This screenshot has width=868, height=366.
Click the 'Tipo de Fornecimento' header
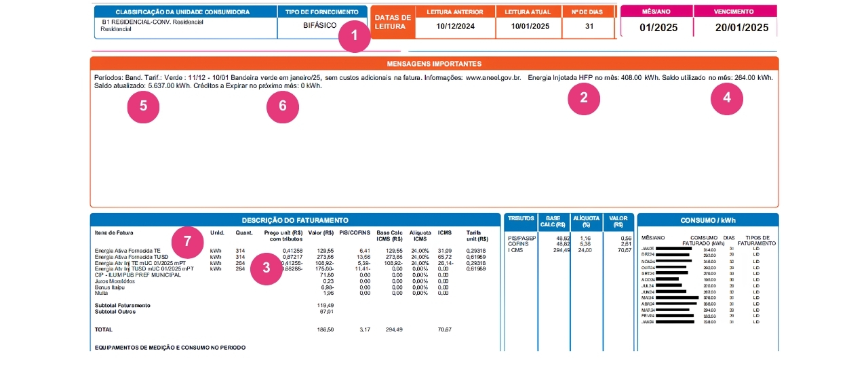322,12
